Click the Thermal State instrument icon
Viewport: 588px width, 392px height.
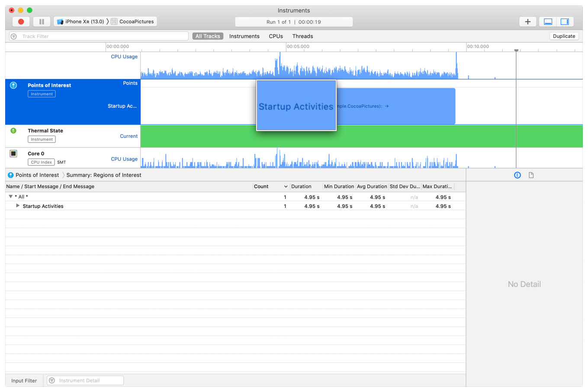tap(13, 131)
